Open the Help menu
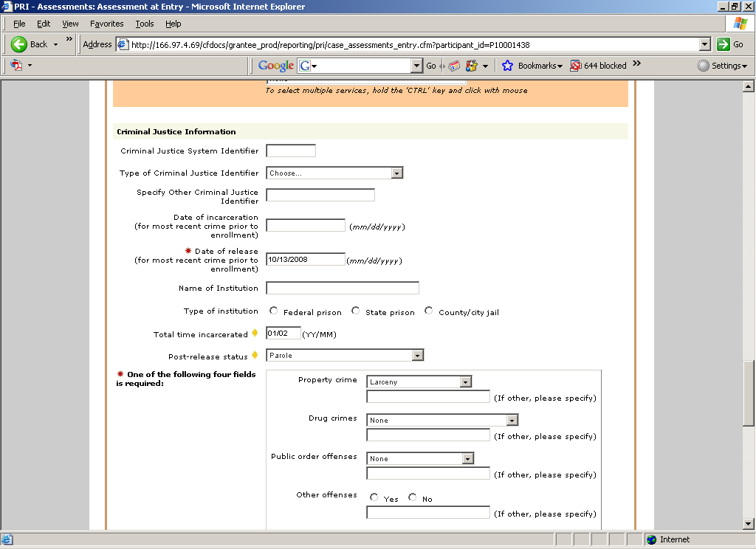This screenshot has width=756, height=549. coord(173,24)
